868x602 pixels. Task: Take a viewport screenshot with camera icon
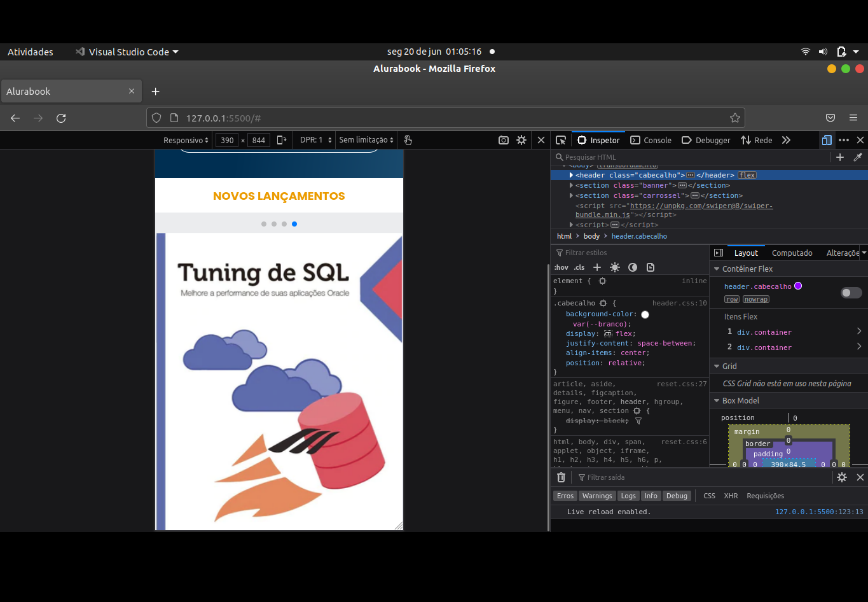pos(504,140)
